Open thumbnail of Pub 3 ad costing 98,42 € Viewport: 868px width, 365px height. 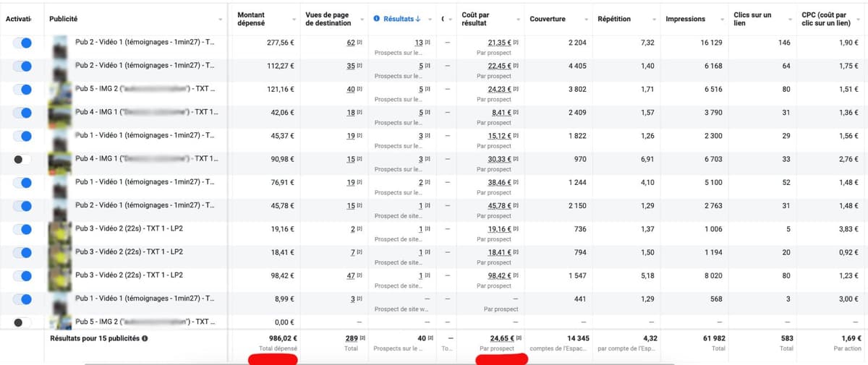click(59, 275)
